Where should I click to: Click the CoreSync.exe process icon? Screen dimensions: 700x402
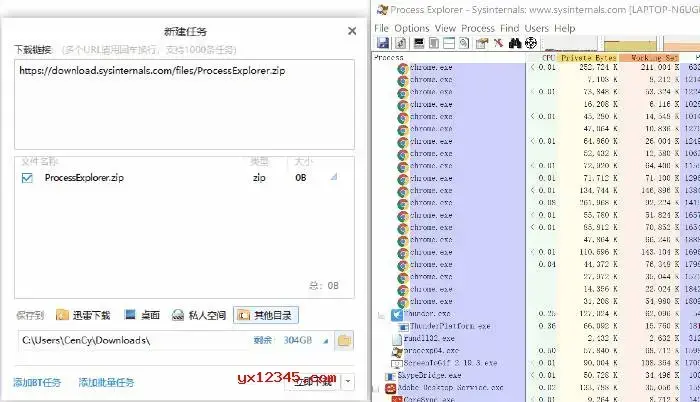click(x=397, y=399)
